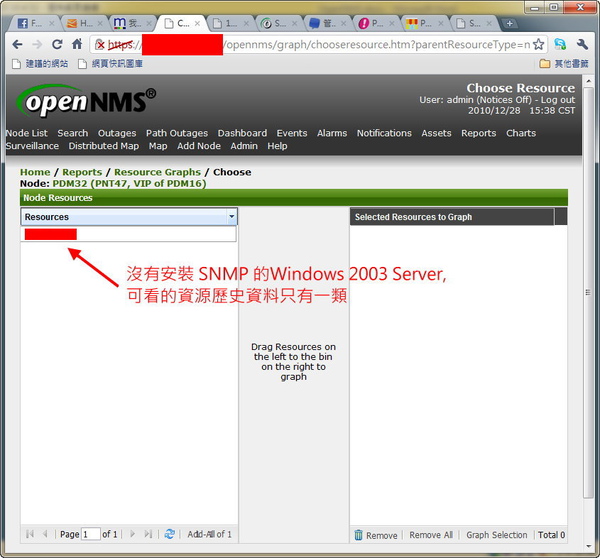The height and width of the screenshot is (558, 600).
Task: Open Charts page
Action: click(521, 133)
